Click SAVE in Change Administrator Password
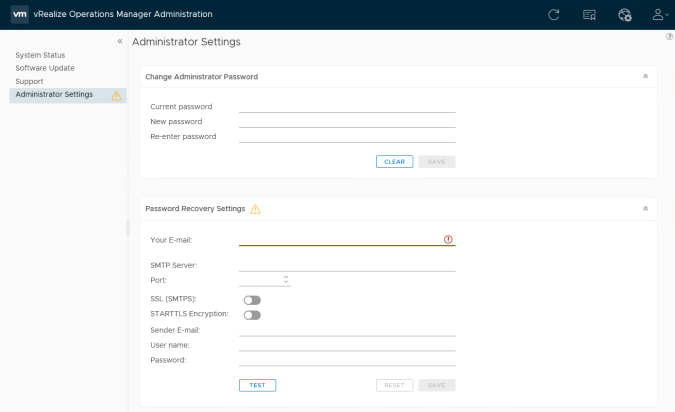 [437, 162]
